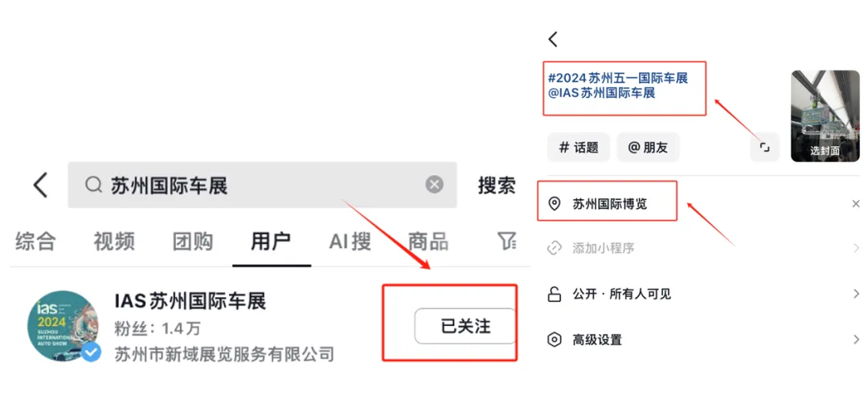Remove the 苏州国际博览 location tag
Image resolution: width=868 pixels, height=399 pixels.
pos(856,204)
